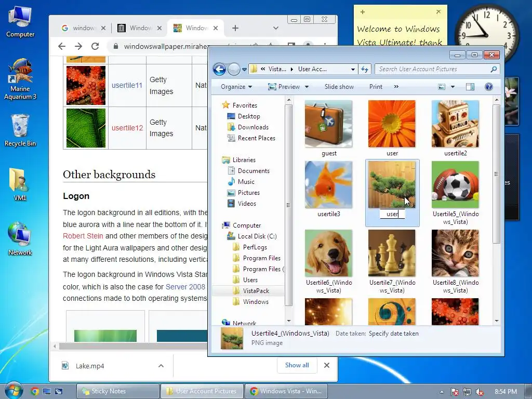Screen dimensions: 532x399
Task: Click Chrome's tab search dropdown arrow
Action: click(276, 28)
